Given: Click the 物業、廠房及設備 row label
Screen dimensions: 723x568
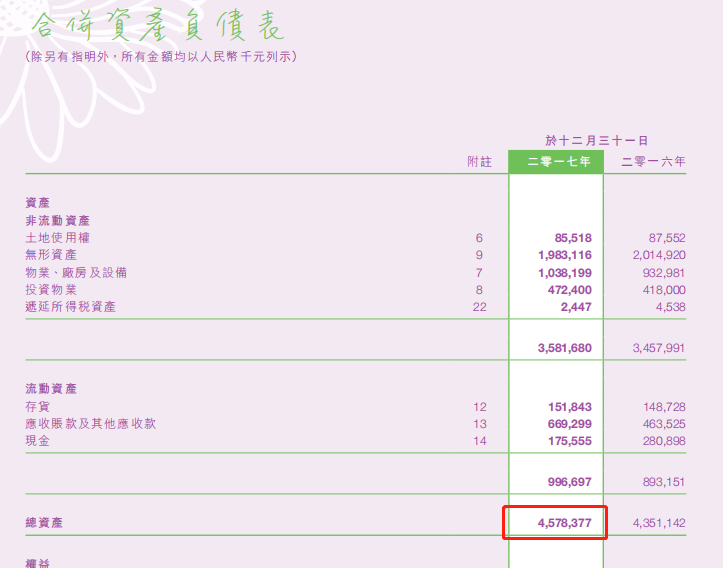Looking at the screenshot, I should tap(76, 272).
